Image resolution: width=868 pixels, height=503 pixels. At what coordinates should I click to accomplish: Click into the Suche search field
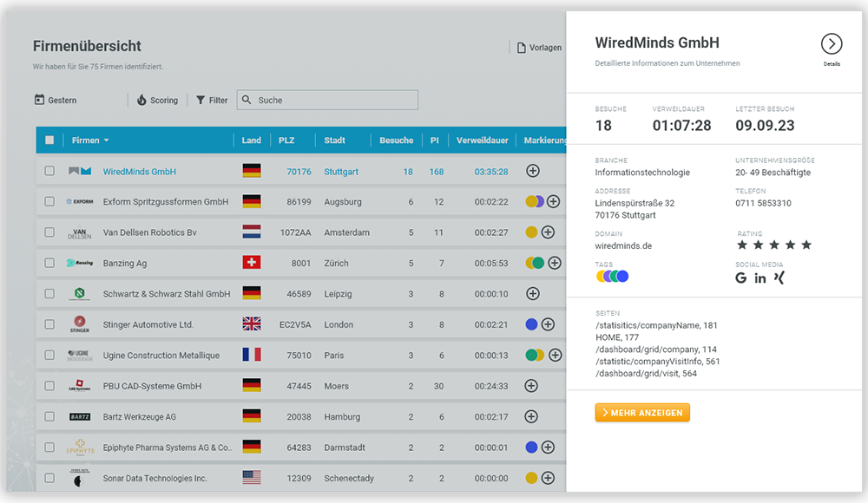click(x=328, y=100)
